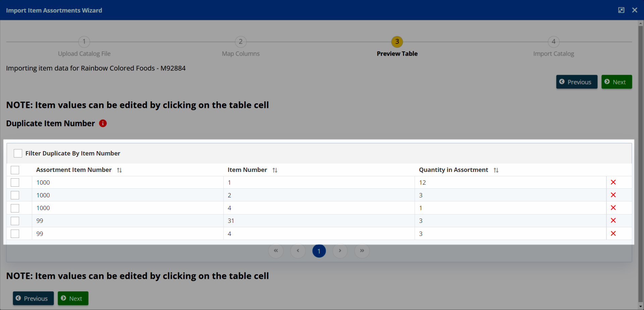
Task: Go to the last page of results
Action: click(x=362, y=251)
